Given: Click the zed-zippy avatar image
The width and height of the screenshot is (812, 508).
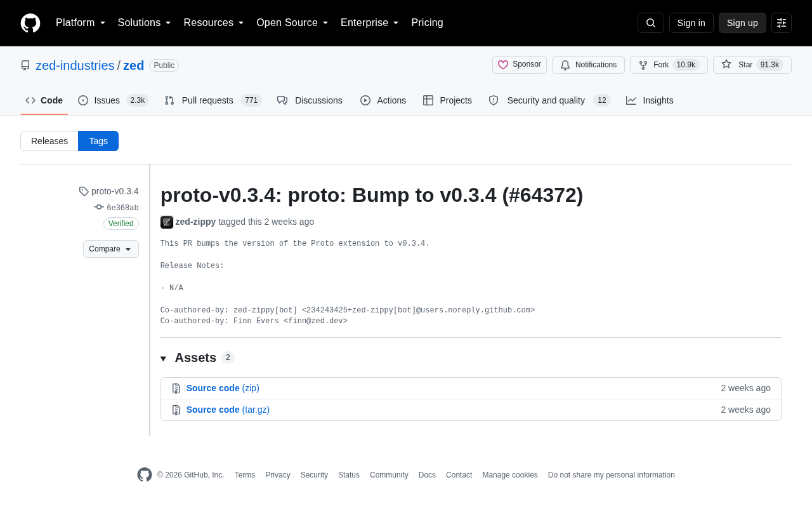Looking at the screenshot, I should 167,222.
